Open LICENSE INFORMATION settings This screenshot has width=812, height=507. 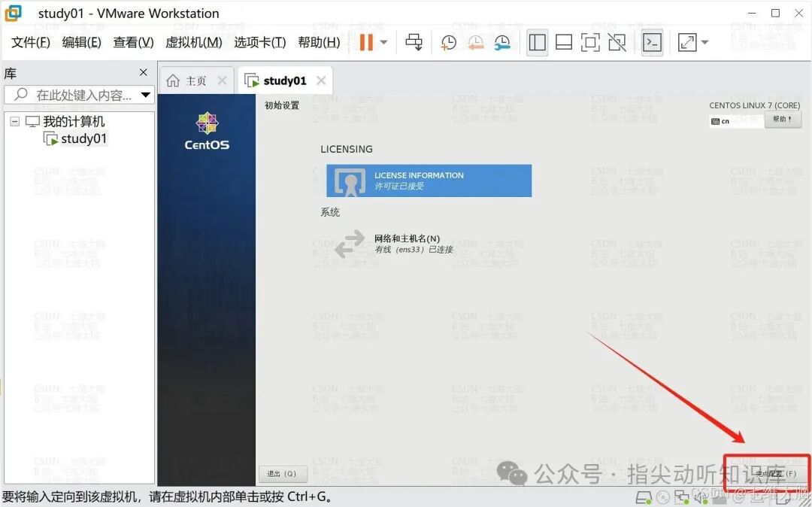coord(429,181)
